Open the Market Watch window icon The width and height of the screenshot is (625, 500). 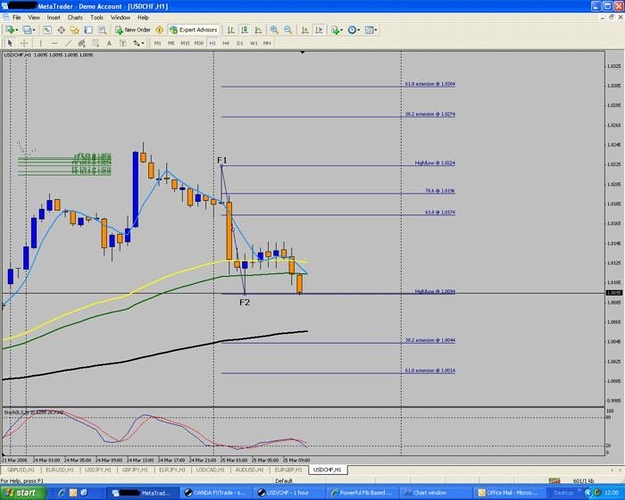[x=47, y=30]
